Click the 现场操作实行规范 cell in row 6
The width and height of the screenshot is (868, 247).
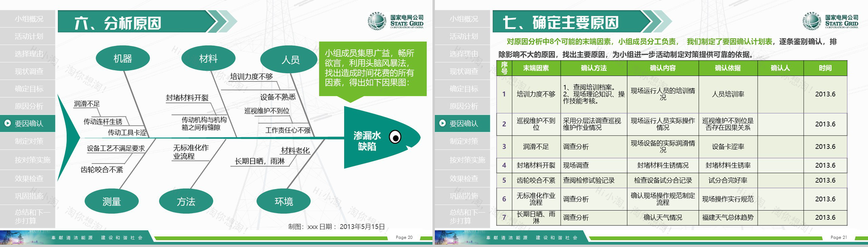tap(728, 199)
